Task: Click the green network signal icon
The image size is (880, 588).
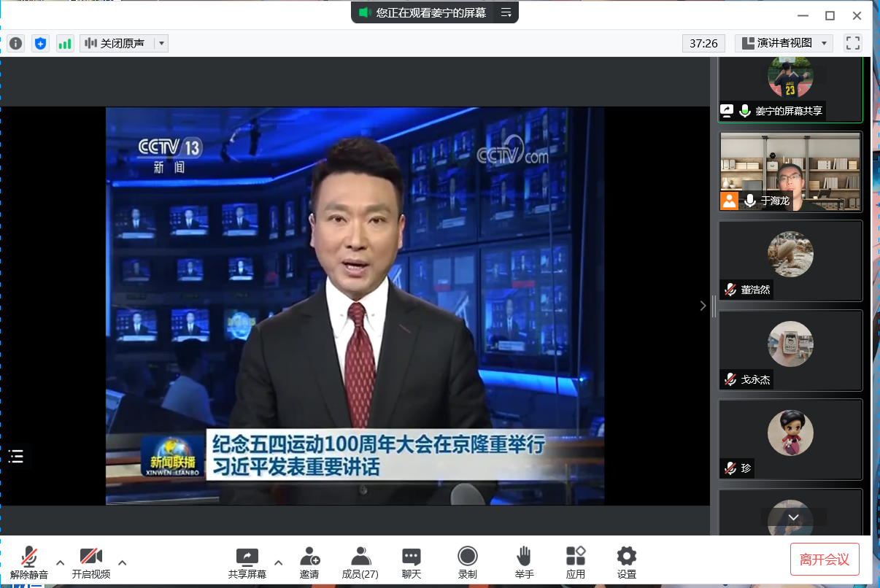Action: 65,44
